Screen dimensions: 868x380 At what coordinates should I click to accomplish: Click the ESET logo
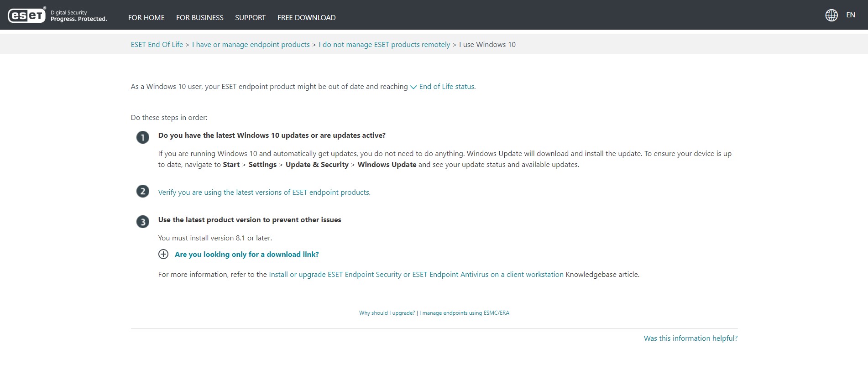[x=27, y=15]
